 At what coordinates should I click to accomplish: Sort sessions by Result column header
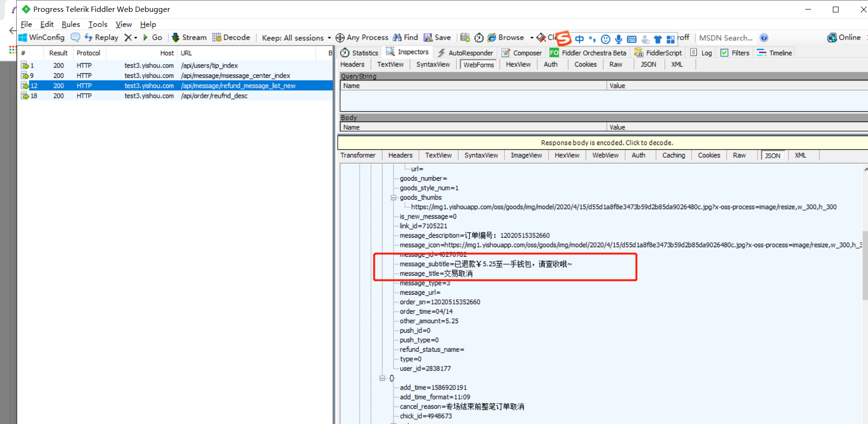[58, 53]
